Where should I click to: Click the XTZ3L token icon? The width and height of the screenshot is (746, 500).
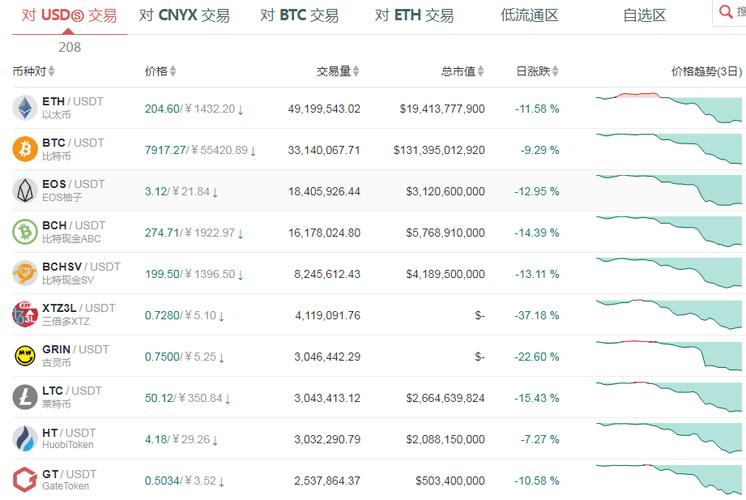25,315
